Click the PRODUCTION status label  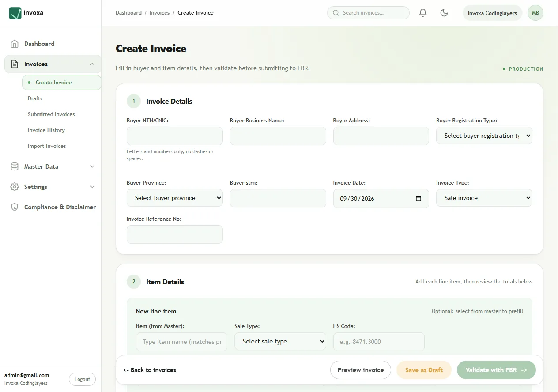point(523,69)
